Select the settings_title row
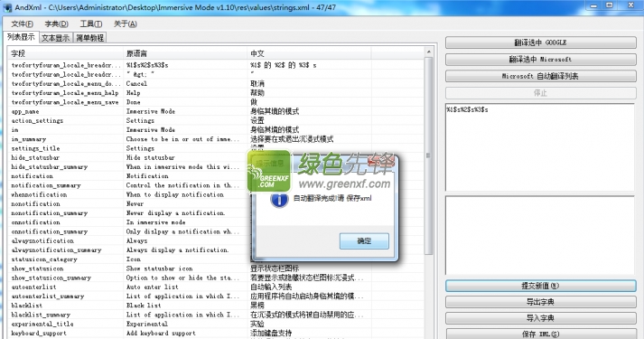 tap(216, 148)
